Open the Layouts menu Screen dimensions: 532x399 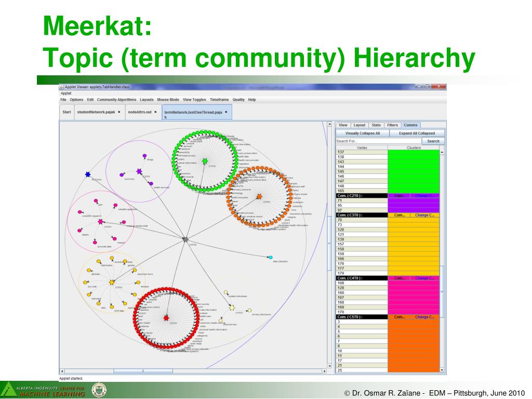click(147, 100)
